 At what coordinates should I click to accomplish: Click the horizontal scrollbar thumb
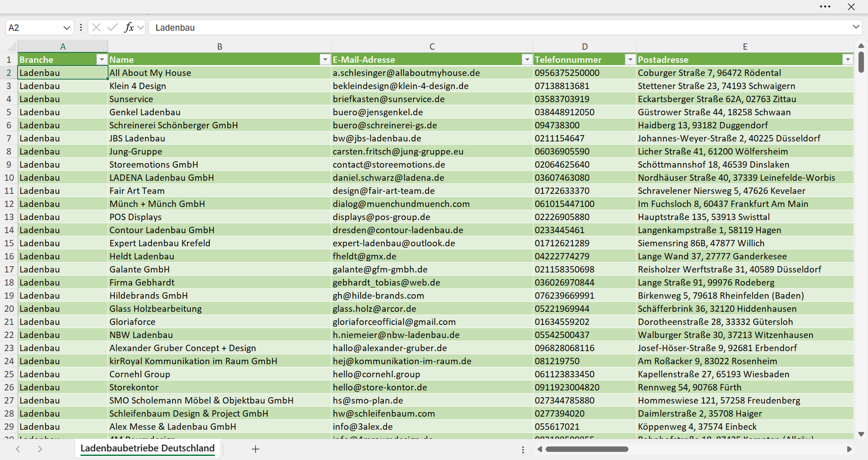(587, 449)
